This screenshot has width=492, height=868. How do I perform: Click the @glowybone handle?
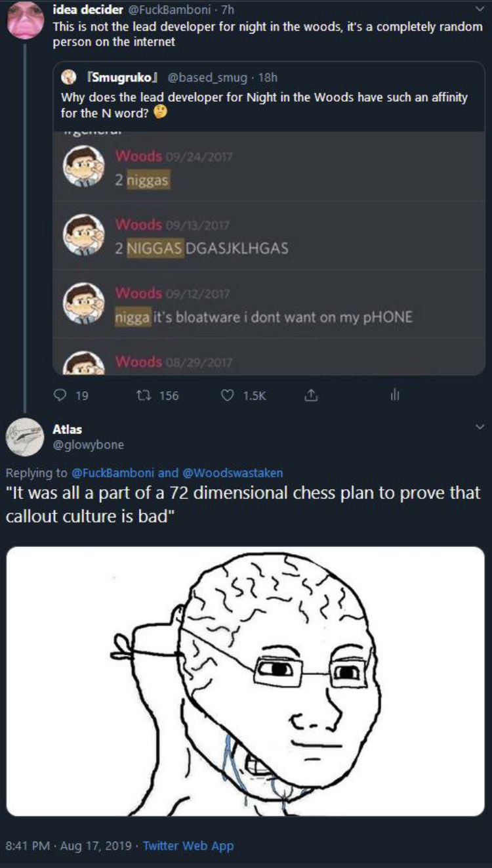88,445
